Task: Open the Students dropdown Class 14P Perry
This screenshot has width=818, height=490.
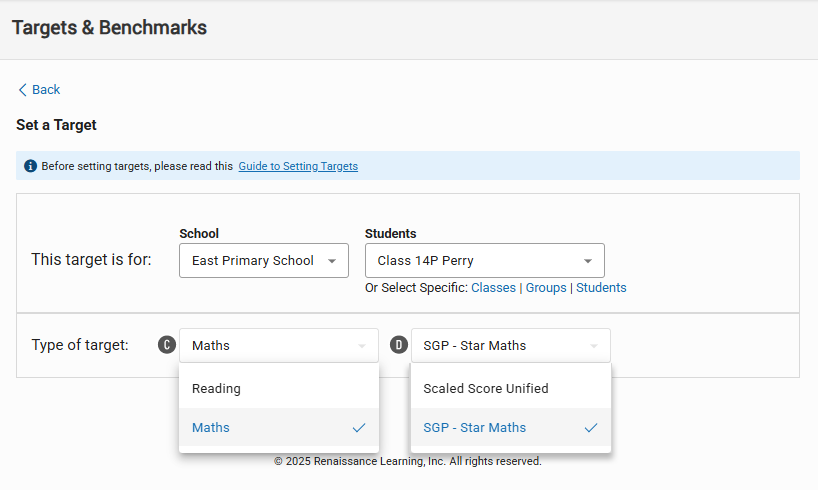Action: (x=485, y=260)
